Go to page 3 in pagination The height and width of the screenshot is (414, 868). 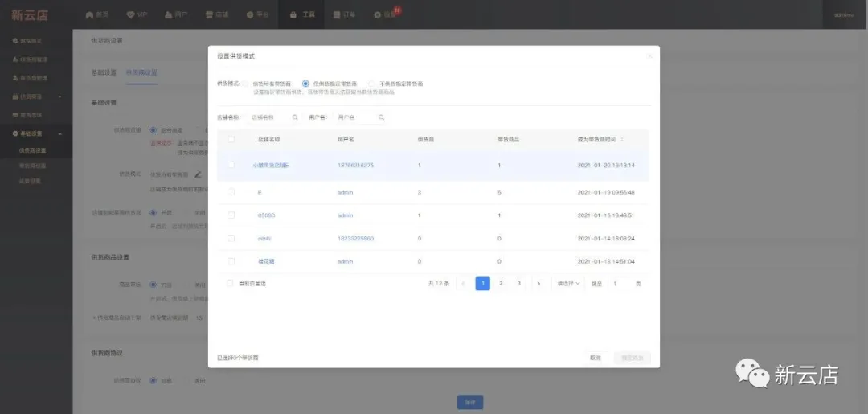pyautogui.click(x=518, y=284)
